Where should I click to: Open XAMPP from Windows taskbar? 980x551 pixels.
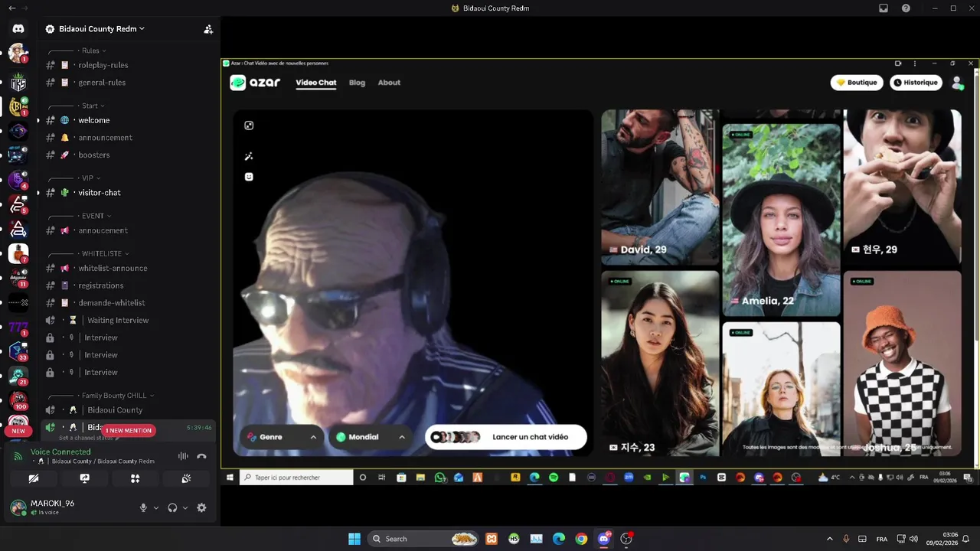[x=492, y=539]
